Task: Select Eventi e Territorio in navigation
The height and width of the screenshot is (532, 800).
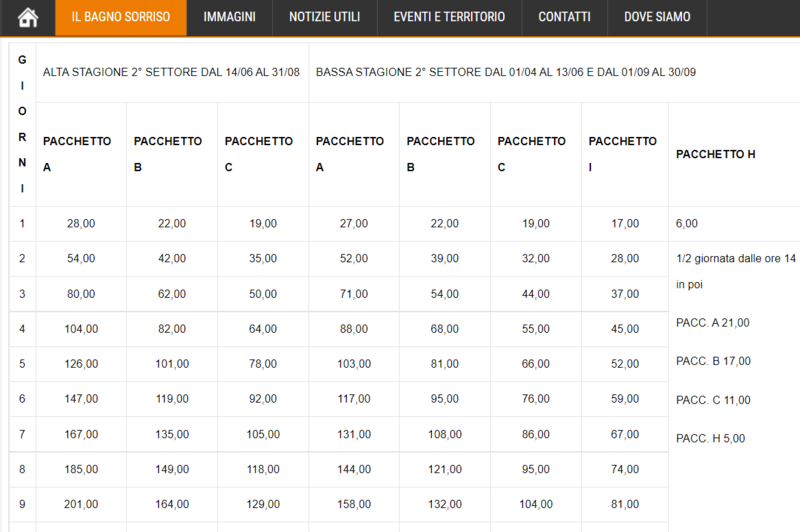Action: click(x=450, y=18)
